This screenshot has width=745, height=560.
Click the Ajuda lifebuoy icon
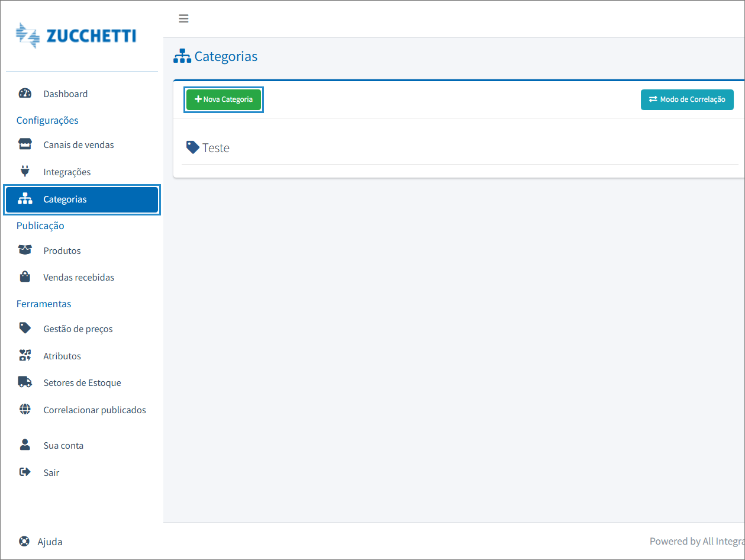pos(24,542)
